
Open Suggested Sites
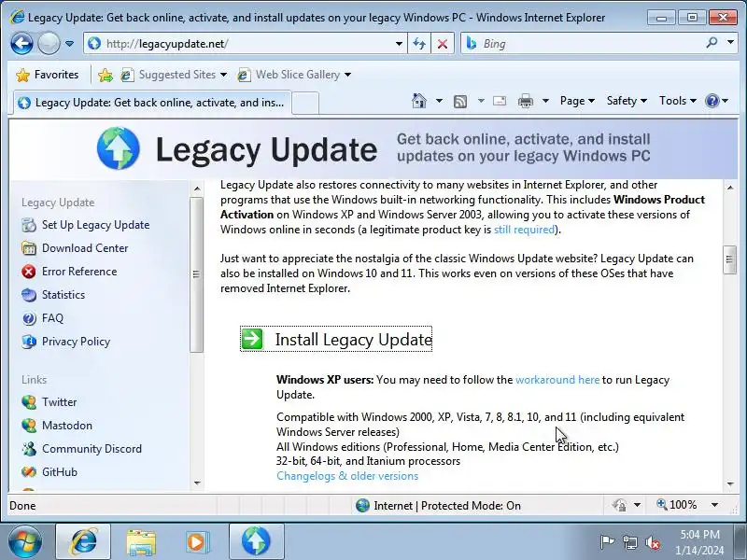pyautogui.click(x=174, y=75)
